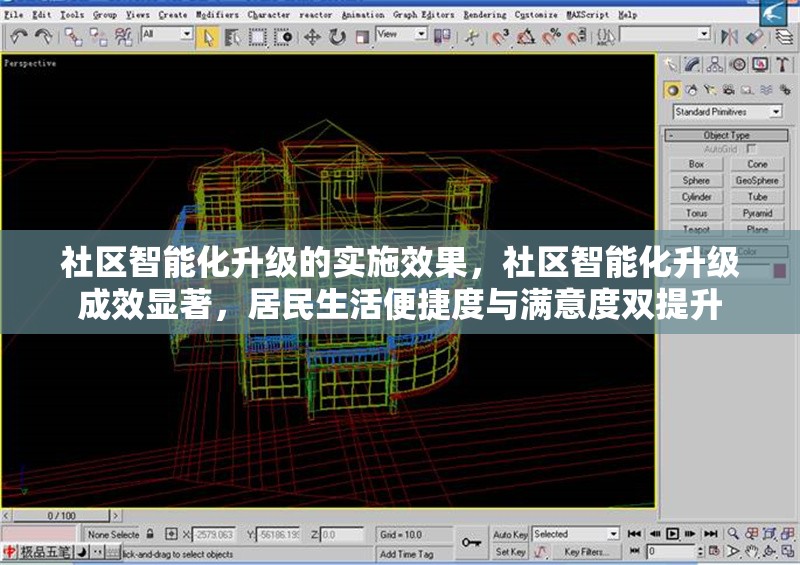Click the object color swatch

780,270
